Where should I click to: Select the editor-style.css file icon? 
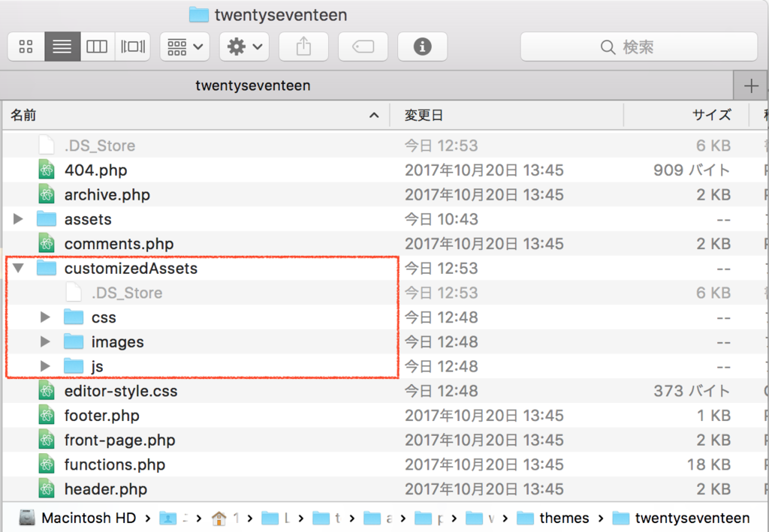[47, 391]
